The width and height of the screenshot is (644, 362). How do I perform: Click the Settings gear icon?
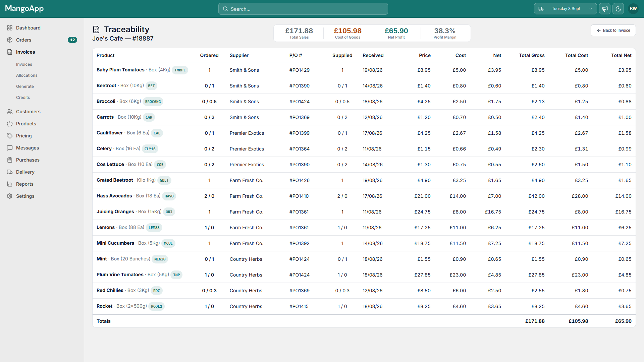(x=10, y=196)
